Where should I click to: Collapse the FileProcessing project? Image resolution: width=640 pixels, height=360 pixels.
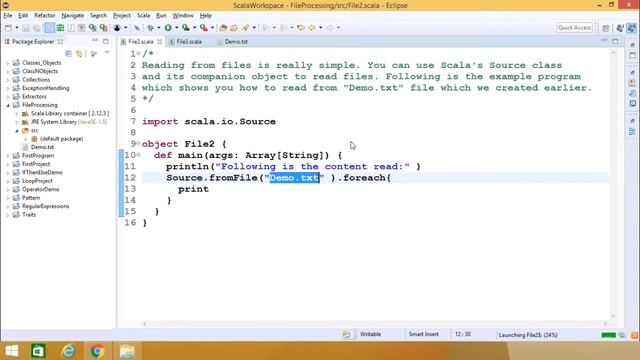point(8,105)
